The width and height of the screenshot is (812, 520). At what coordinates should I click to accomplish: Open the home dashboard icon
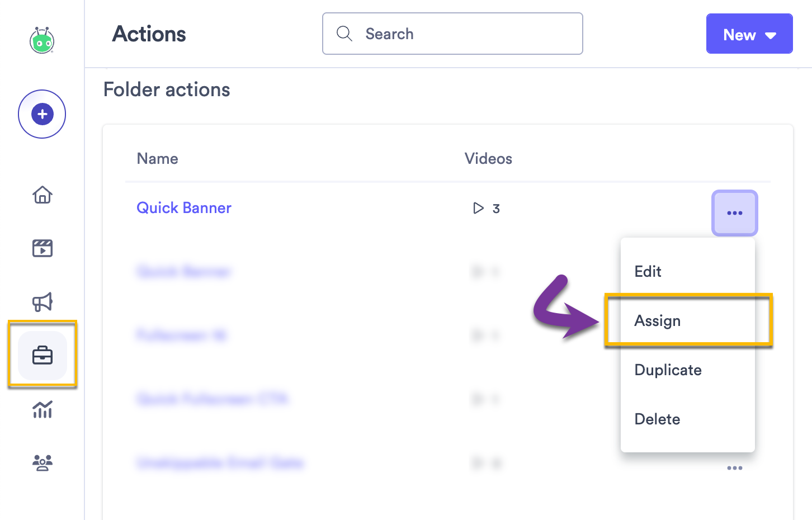[42, 195]
